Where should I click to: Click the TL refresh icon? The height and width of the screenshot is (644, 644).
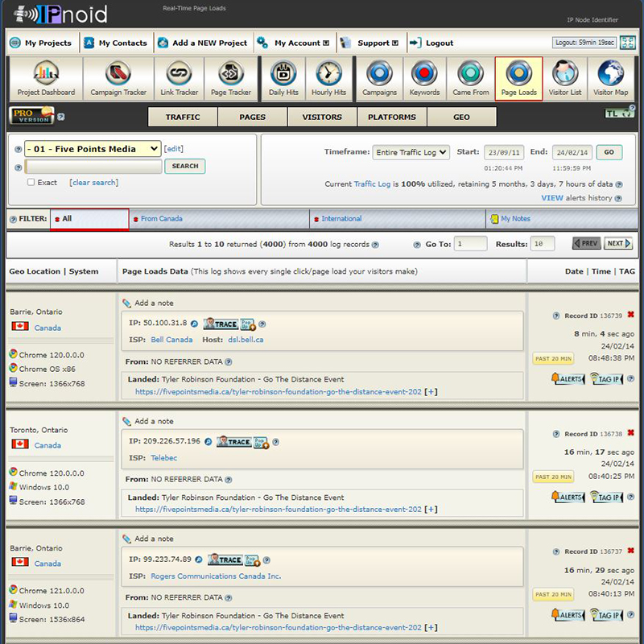click(619, 113)
